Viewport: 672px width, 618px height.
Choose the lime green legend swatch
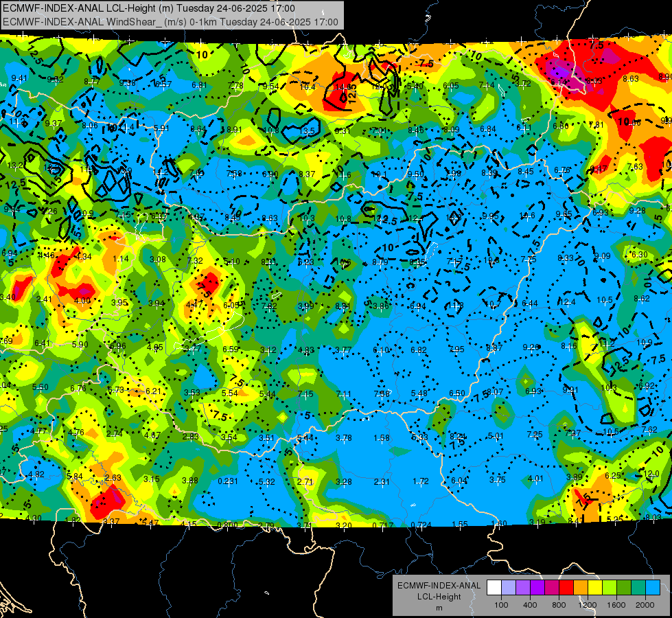610,588
